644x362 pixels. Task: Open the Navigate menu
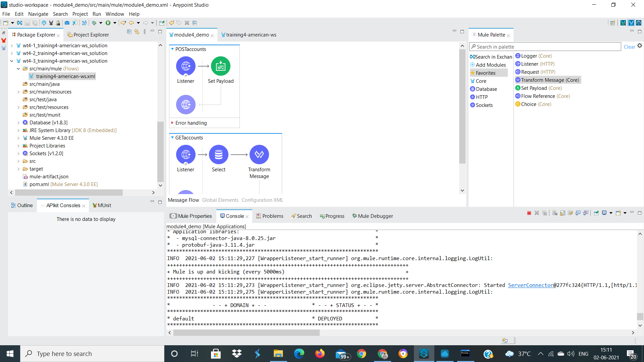(x=38, y=14)
